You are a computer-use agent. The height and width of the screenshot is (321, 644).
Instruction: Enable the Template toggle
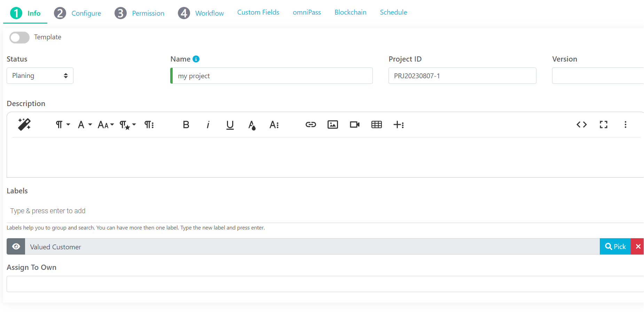point(19,37)
